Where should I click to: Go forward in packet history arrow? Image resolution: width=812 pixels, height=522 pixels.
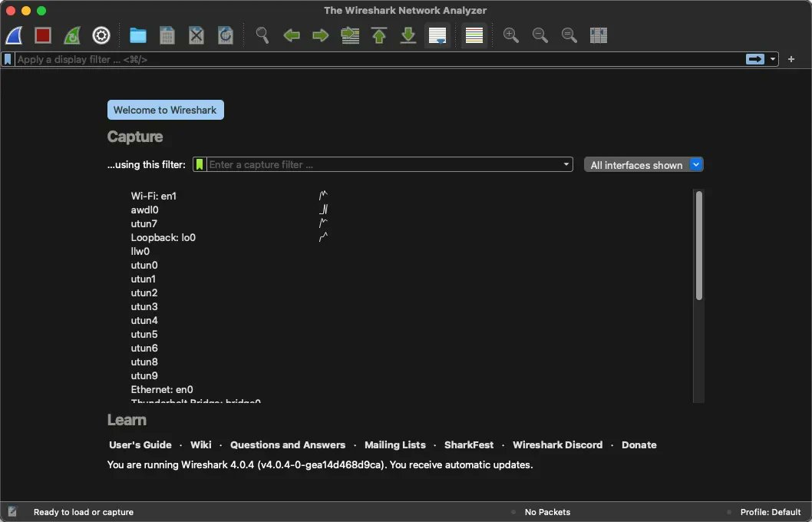[321, 35]
